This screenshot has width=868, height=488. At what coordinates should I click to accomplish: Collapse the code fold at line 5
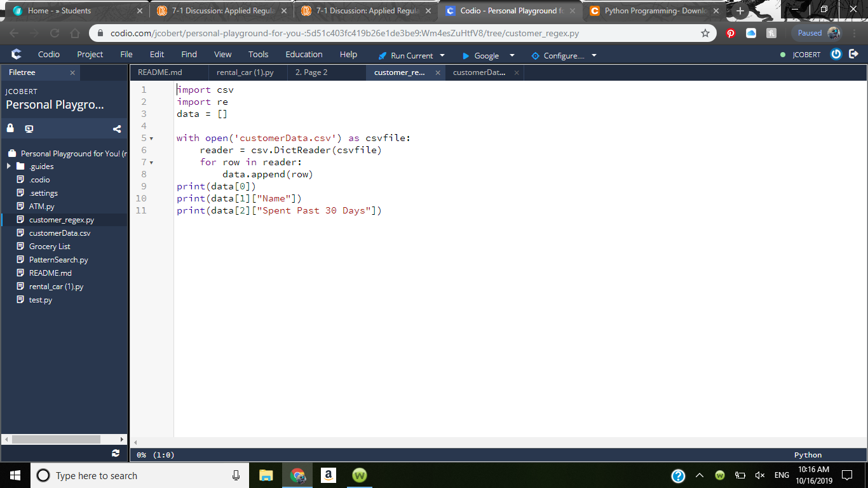(151, 138)
